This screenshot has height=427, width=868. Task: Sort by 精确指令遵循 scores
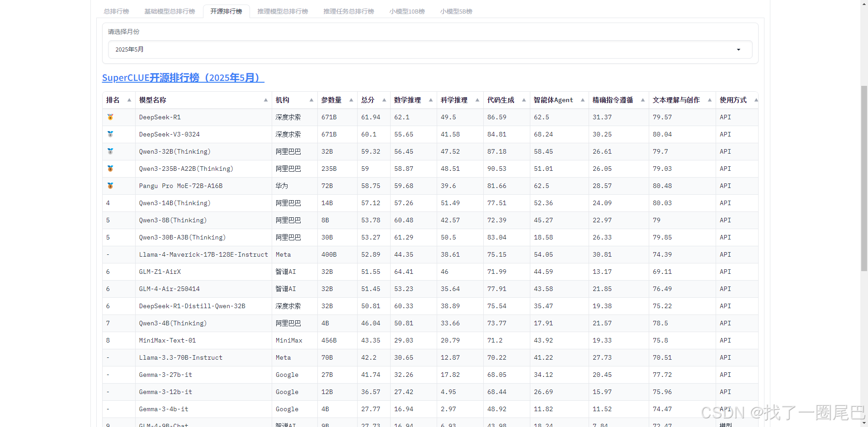(x=644, y=100)
